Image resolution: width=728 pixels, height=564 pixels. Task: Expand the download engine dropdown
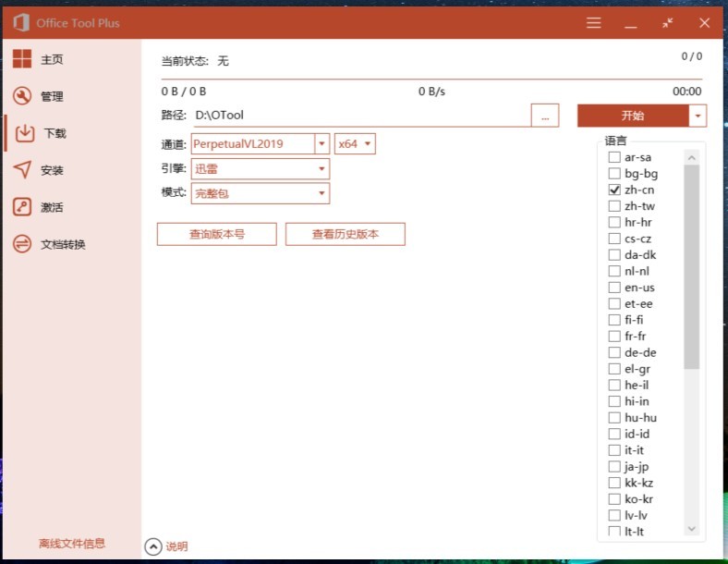click(322, 169)
